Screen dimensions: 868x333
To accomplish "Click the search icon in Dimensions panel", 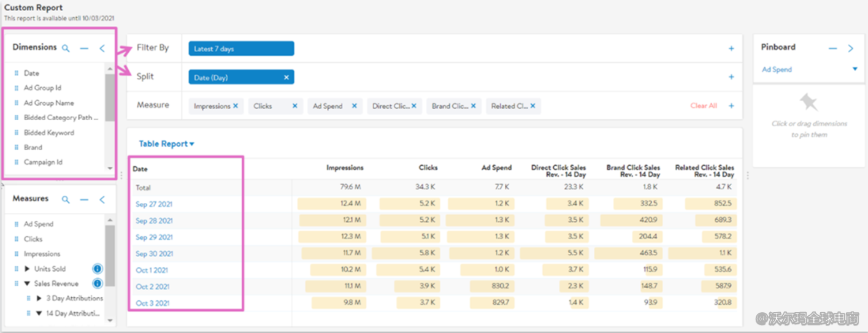I will (x=66, y=48).
